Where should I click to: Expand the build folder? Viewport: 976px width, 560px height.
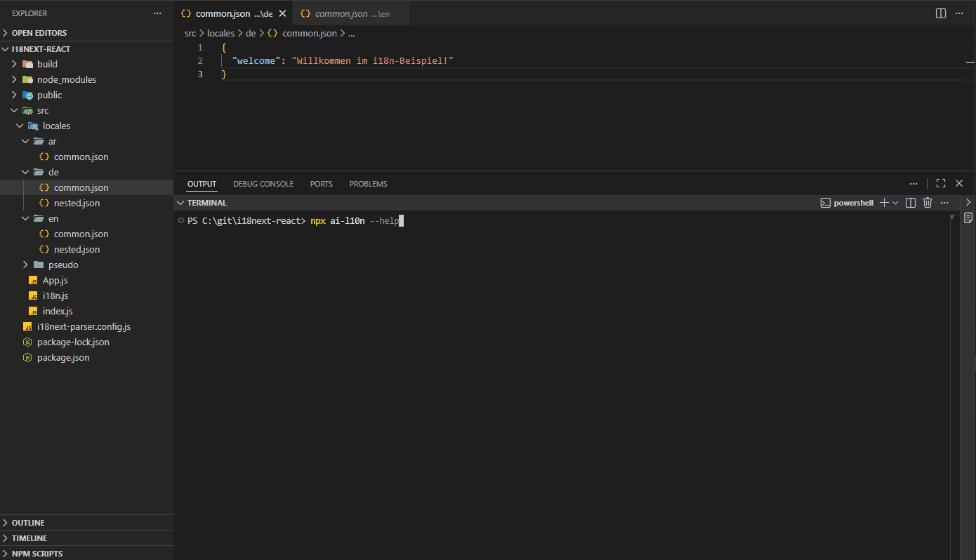pyautogui.click(x=86, y=64)
